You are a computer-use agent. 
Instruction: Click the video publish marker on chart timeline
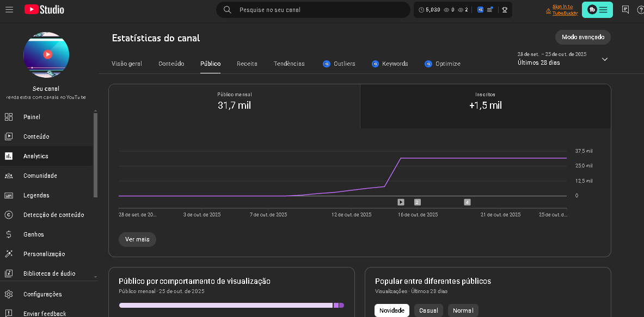pyautogui.click(x=401, y=202)
